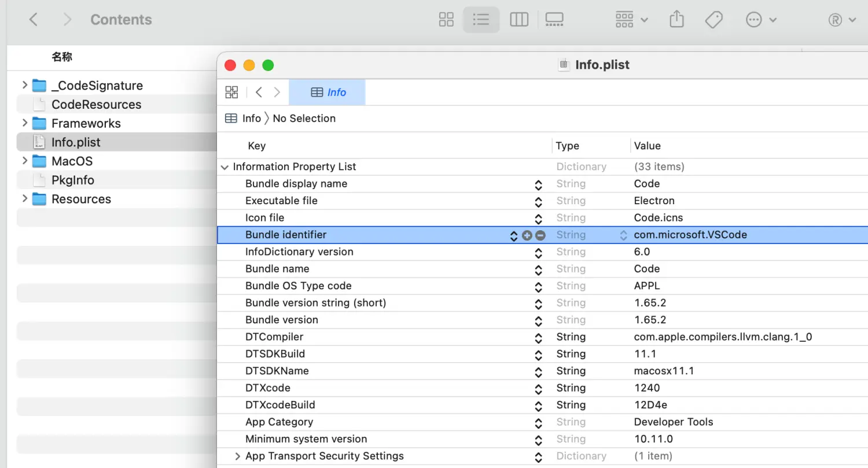
Task: Expand the Resources folder
Action: [x=24, y=199]
